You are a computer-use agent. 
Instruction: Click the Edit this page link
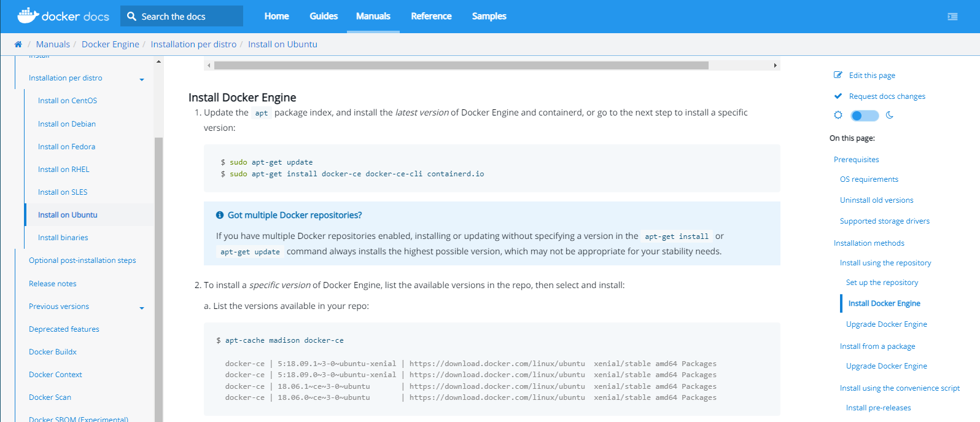(x=872, y=76)
